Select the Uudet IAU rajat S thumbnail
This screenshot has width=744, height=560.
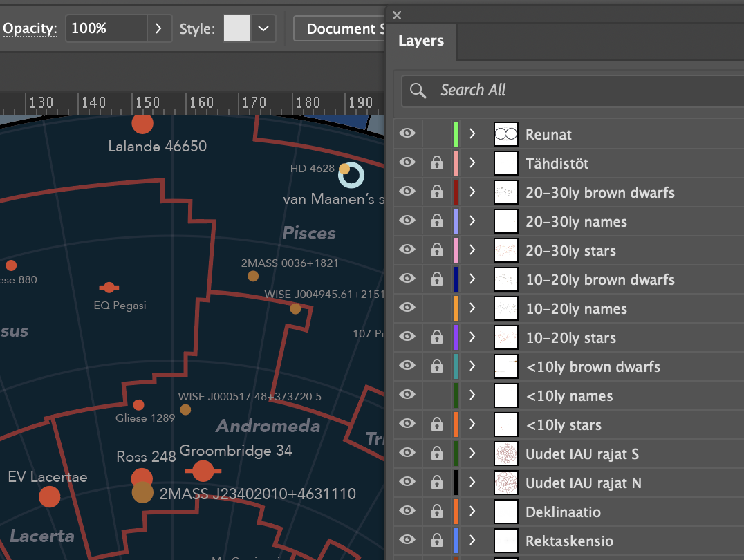pyautogui.click(x=506, y=454)
